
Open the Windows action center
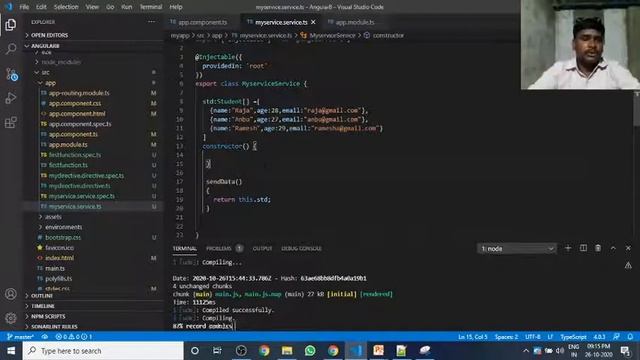point(625,351)
